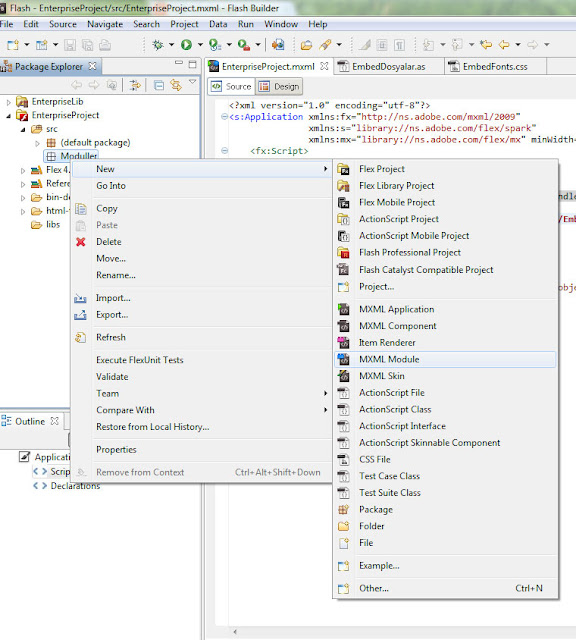Image resolution: width=576 pixels, height=640 pixels.
Task: Click the Copy icon in context menu
Action: [81, 209]
